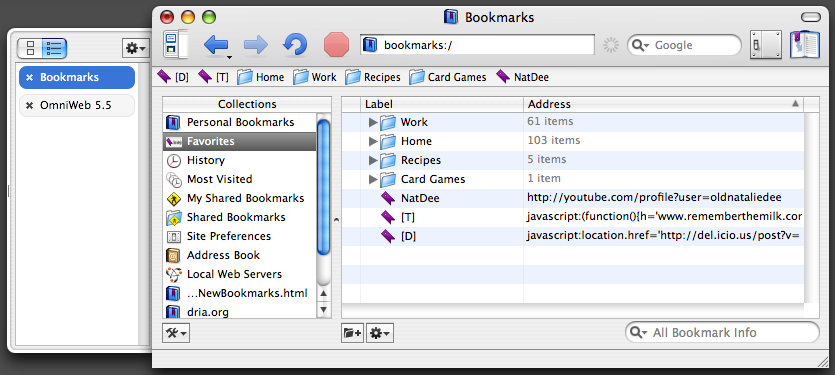
Task: Select the Local Web Servers collection
Action: point(240,274)
